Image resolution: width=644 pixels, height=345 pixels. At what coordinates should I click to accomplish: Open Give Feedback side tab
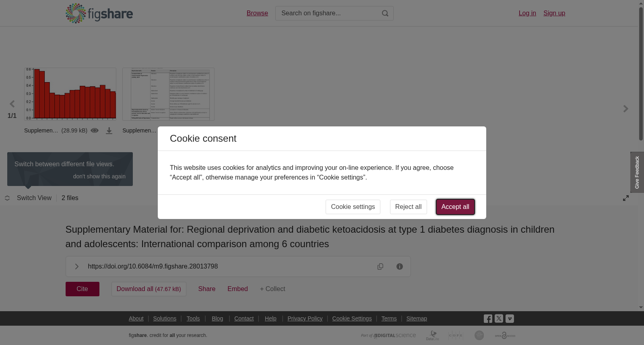(637, 172)
